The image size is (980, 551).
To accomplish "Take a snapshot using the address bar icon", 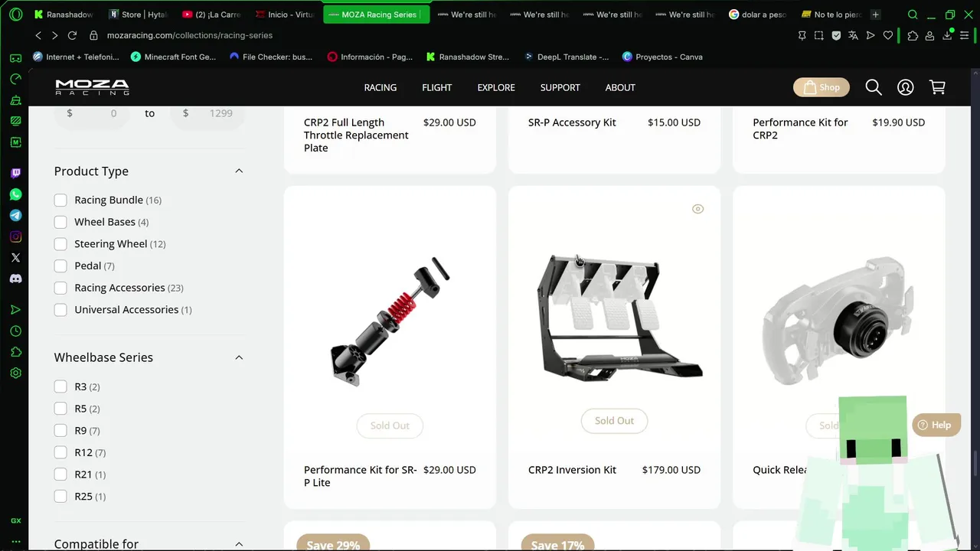I will coord(819,35).
